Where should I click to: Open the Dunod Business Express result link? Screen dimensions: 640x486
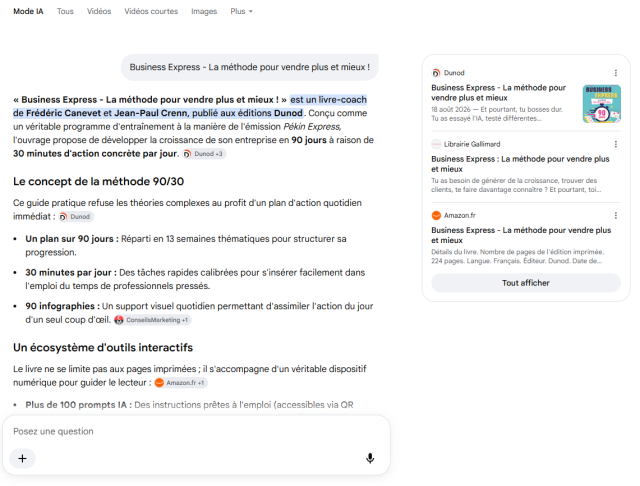coord(498,93)
